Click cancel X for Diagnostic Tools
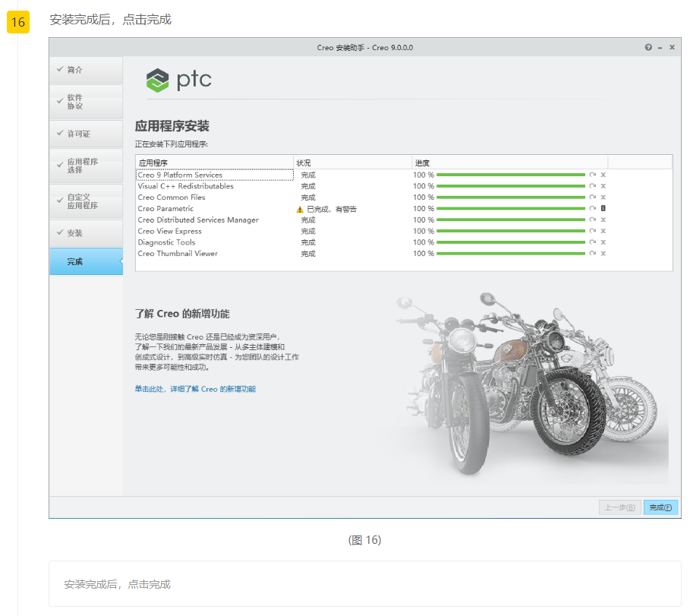690x616 pixels. (603, 242)
